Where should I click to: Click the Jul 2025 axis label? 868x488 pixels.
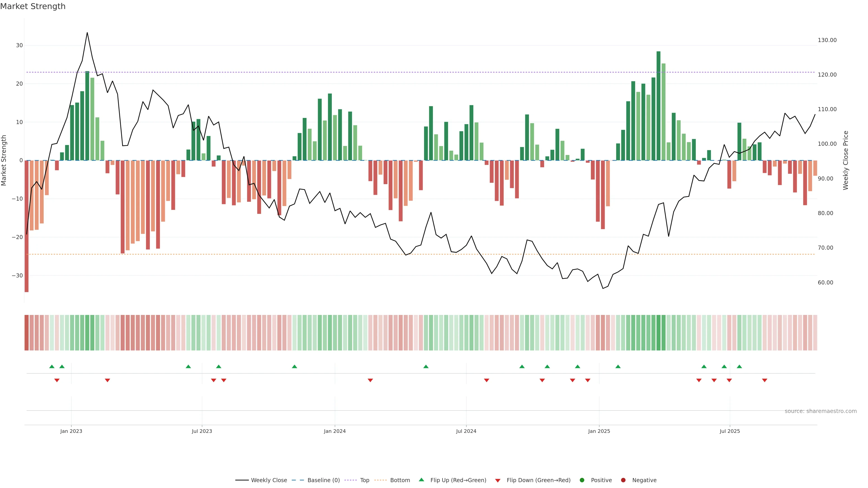coord(729,431)
